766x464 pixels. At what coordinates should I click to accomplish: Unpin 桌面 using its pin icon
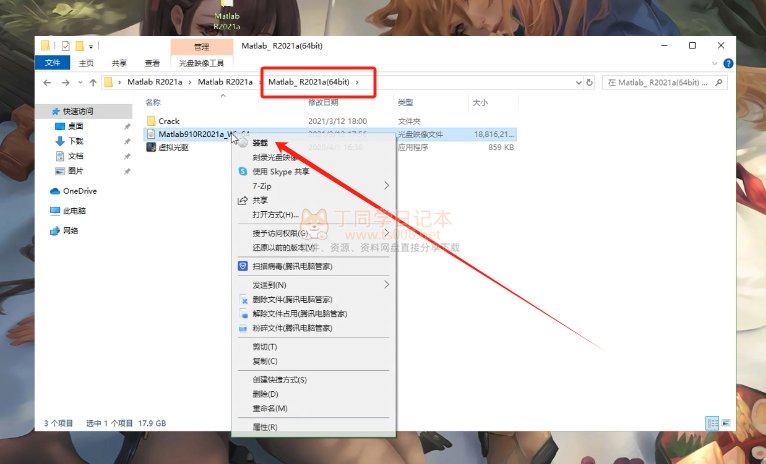click(x=127, y=127)
